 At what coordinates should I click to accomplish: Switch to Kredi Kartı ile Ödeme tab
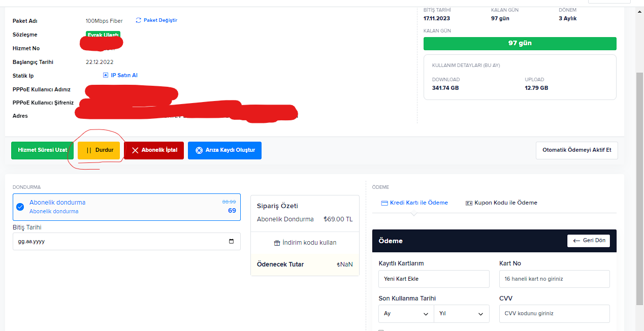coord(414,203)
